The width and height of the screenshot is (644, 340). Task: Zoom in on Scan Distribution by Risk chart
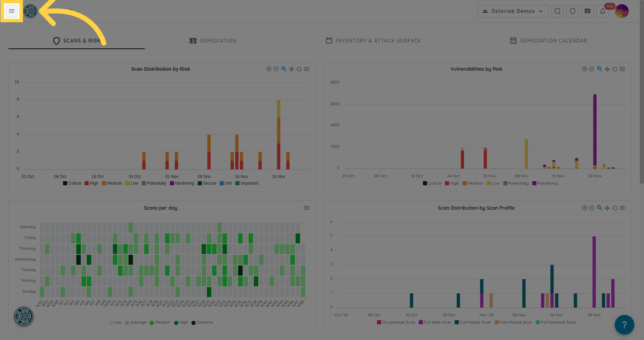click(269, 69)
